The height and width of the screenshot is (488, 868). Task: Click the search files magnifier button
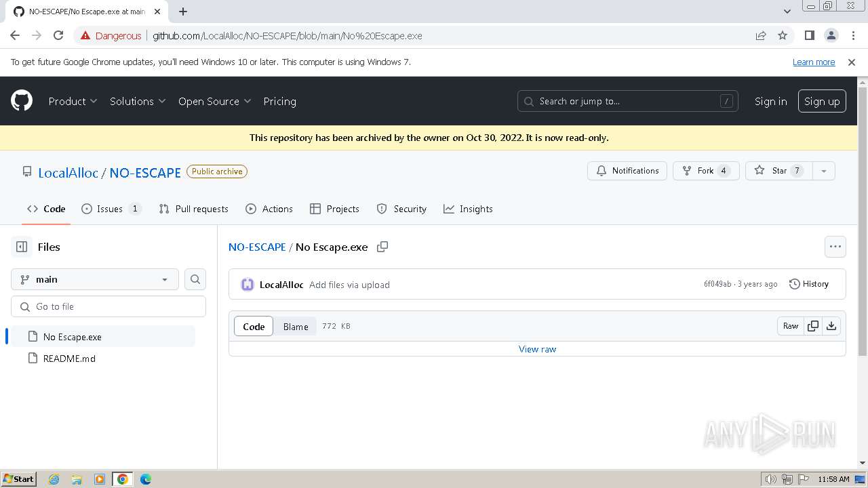(195, 279)
